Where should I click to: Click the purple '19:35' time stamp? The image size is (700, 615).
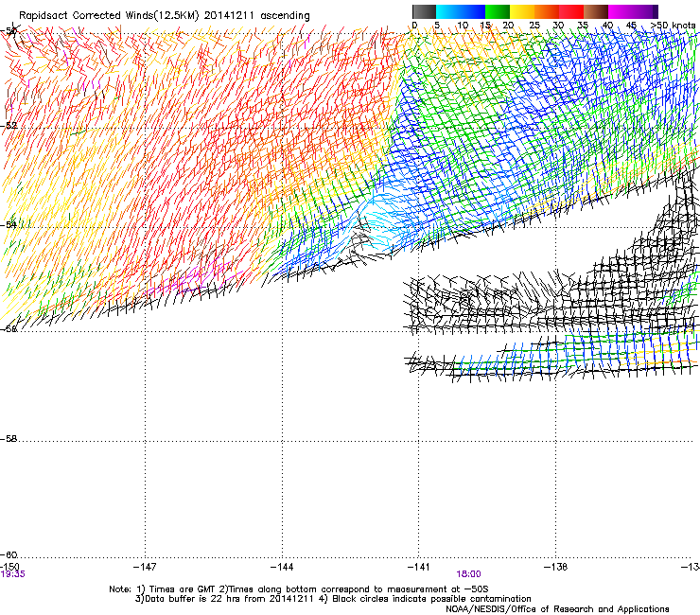pos(12,574)
